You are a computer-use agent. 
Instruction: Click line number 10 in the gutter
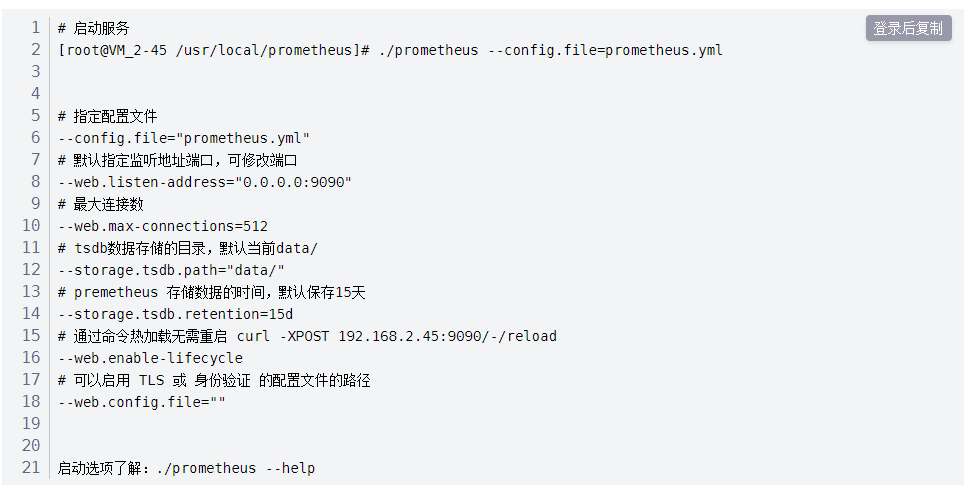tap(31, 226)
